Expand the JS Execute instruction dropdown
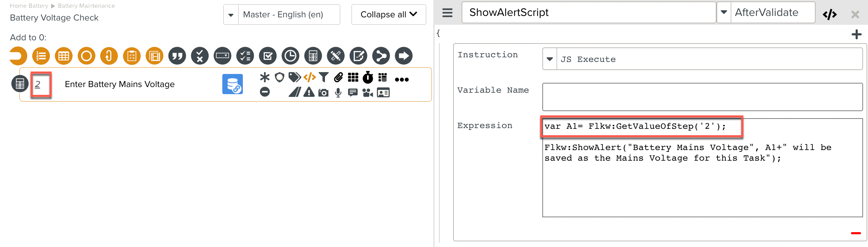868x247 pixels. click(550, 59)
